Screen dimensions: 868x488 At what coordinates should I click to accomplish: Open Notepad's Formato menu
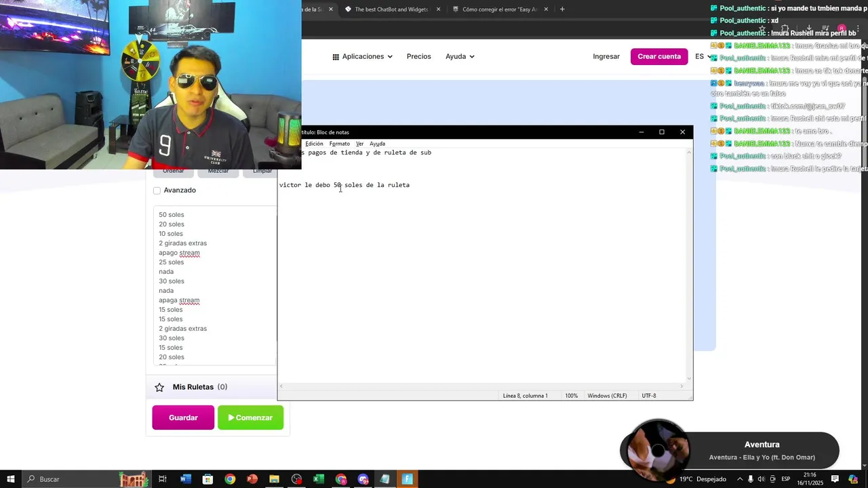(x=340, y=144)
